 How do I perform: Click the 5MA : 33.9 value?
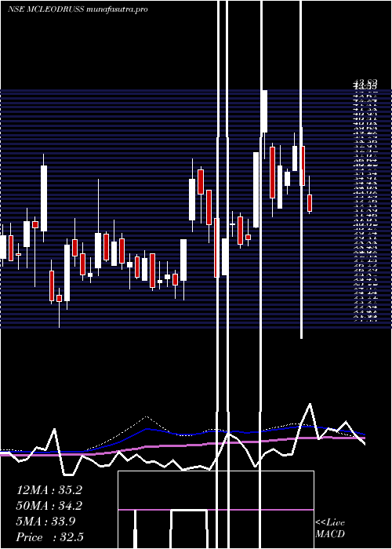pos(45,522)
